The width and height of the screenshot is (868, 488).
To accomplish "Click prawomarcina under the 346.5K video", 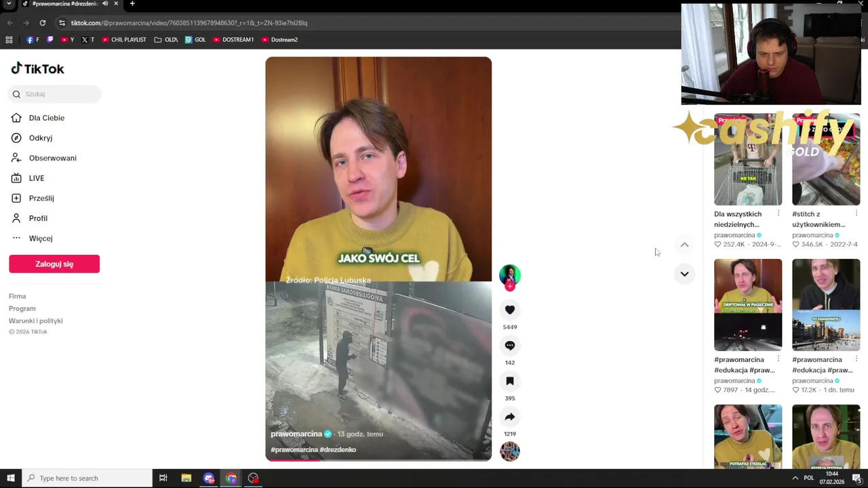I will click(812, 235).
